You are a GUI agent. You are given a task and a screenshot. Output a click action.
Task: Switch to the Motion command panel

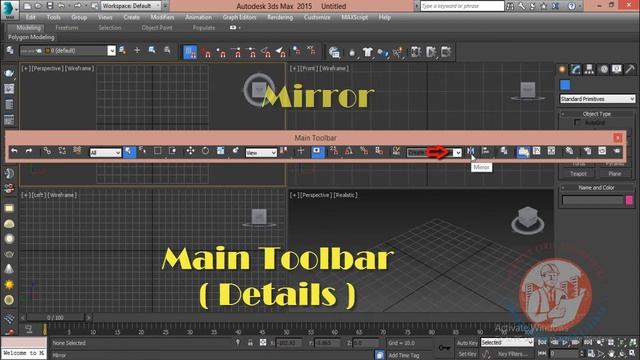[603, 69]
